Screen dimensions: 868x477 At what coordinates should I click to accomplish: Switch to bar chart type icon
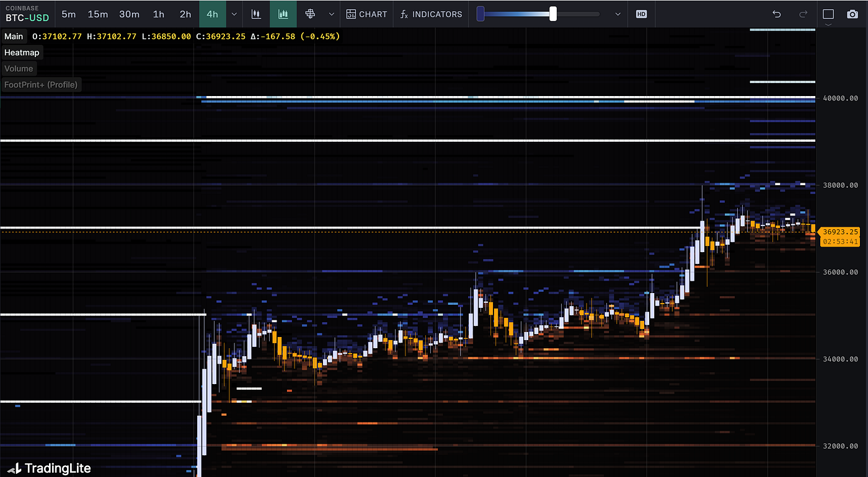click(256, 14)
